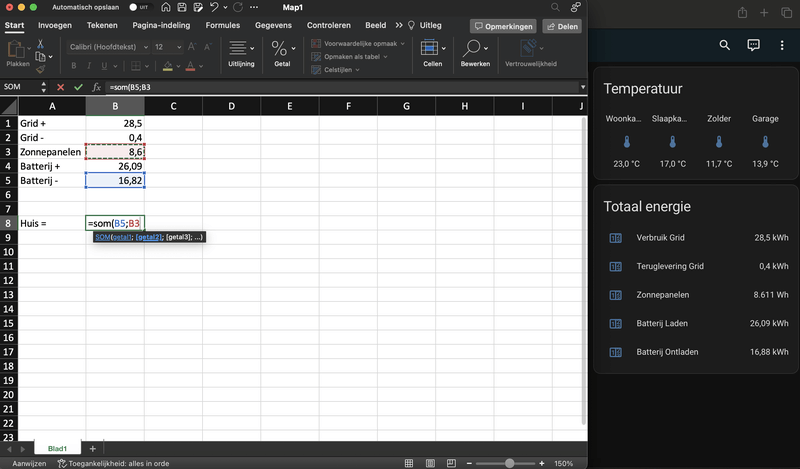Open the Start ribbon tab
Screen dimensions: 800x469
[x=14, y=25]
